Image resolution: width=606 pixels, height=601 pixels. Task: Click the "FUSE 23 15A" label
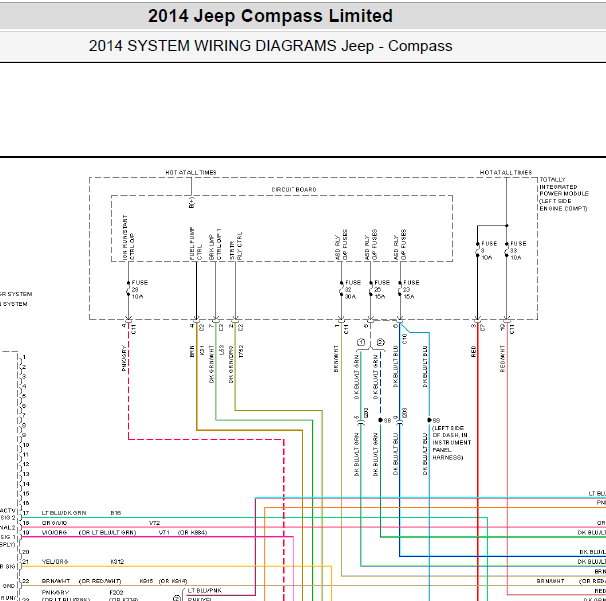click(411, 289)
